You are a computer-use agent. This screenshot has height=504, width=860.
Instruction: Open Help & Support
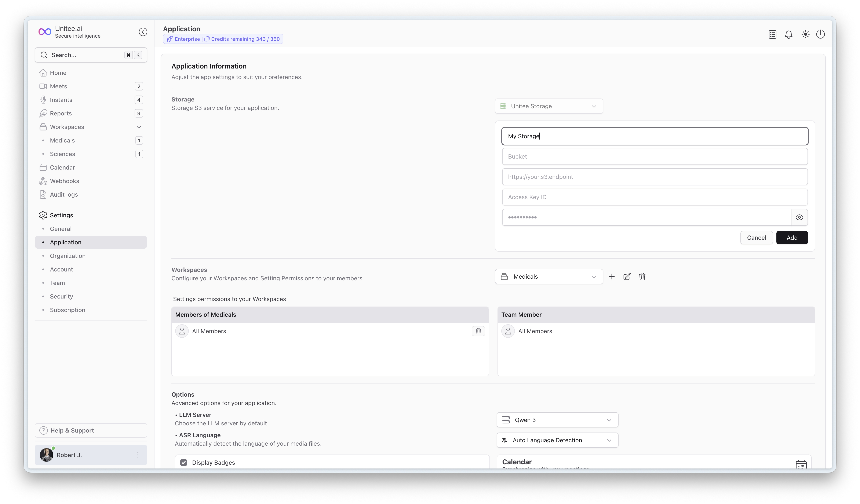(x=91, y=431)
